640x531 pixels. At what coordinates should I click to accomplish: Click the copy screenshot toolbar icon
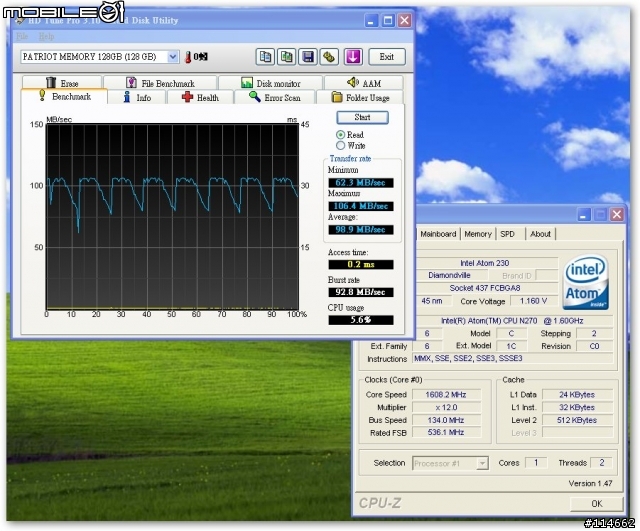coord(287,57)
